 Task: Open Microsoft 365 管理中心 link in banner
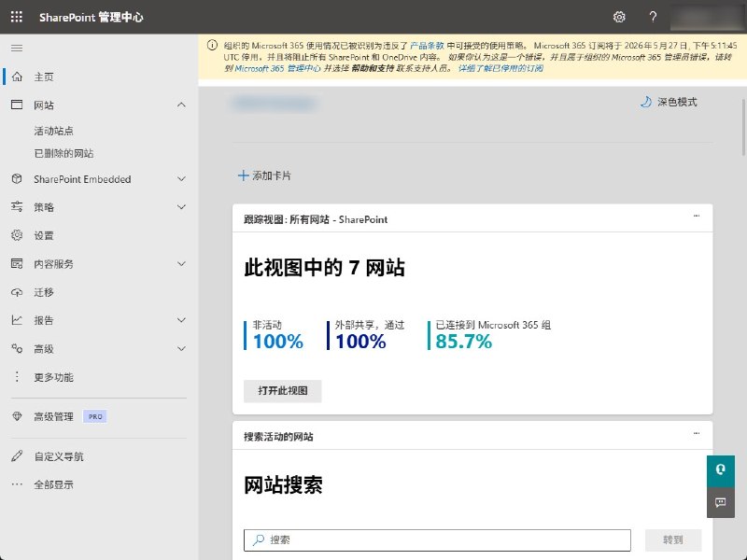coord(277,68)
